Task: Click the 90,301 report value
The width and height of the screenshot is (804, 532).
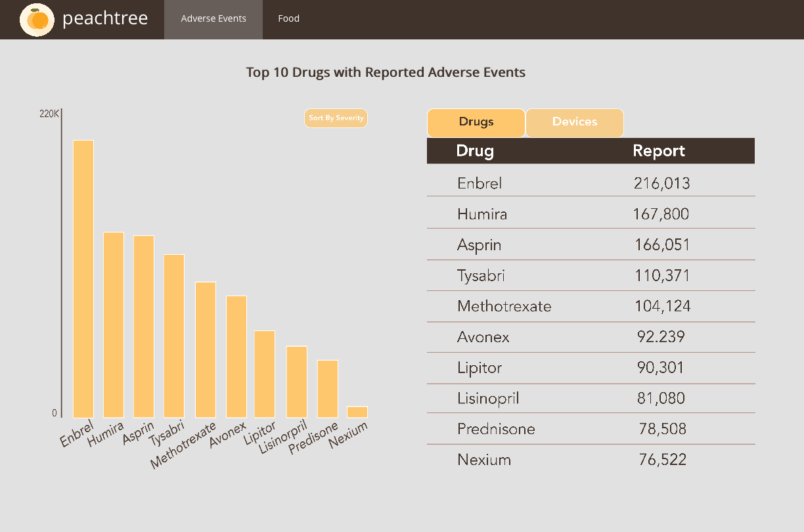Action: [x=661, y=368]
